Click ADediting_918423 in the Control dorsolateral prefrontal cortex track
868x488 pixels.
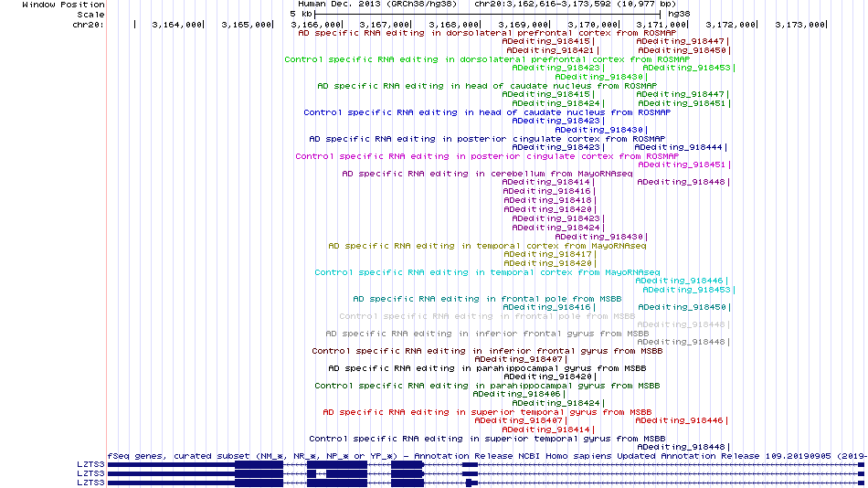[558, 69]
